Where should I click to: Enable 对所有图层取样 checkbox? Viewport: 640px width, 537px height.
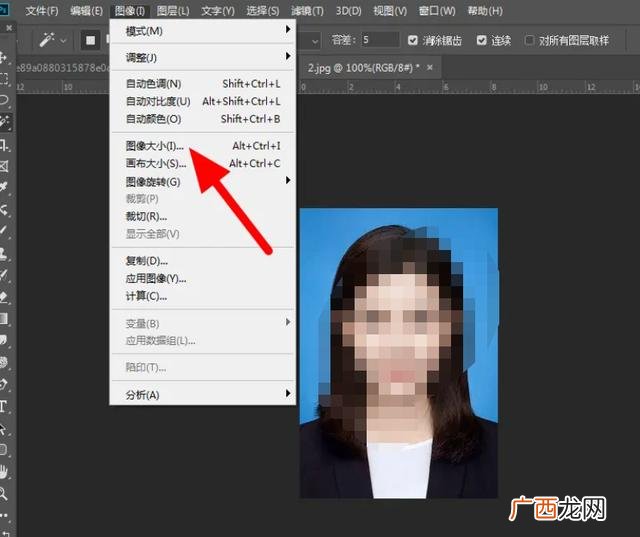[529, 40]
